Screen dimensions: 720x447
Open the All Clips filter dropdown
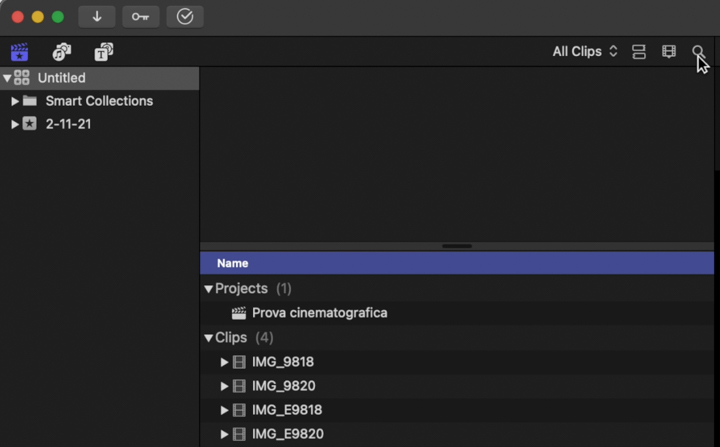585,51
